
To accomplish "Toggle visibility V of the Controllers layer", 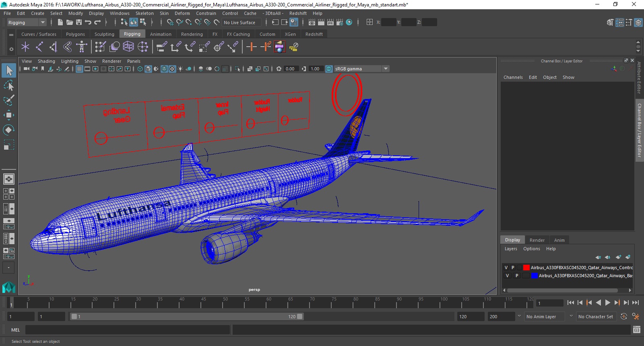I will click(x=506, y=268).
